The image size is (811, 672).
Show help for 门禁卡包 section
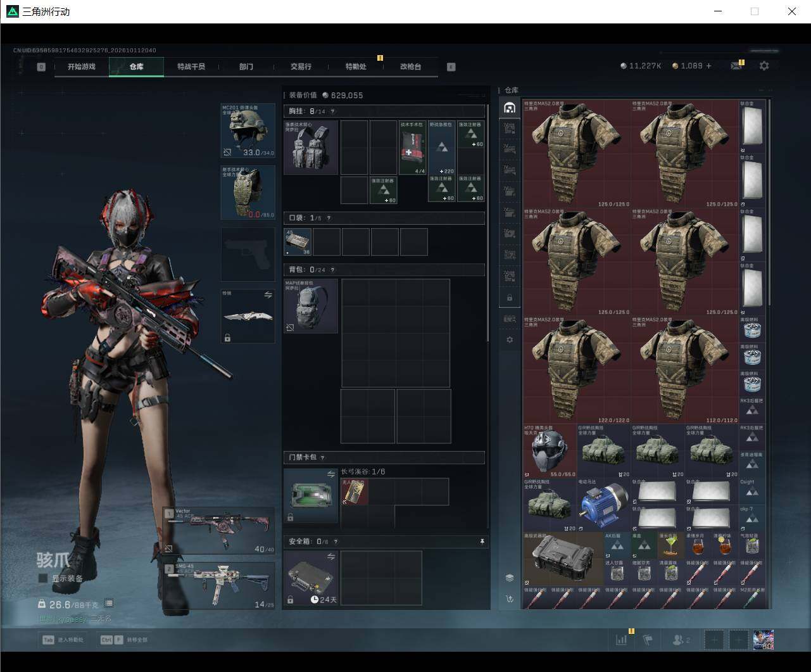[322, 457]
